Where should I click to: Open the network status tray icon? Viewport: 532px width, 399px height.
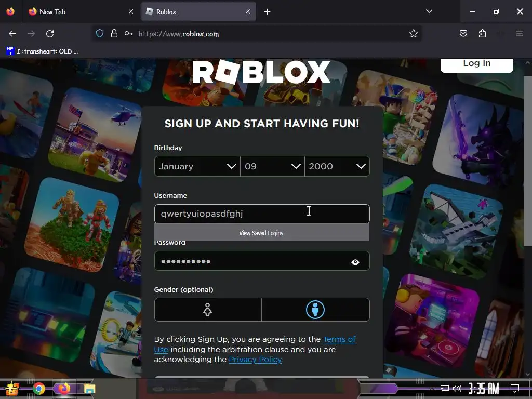(444, 389)
